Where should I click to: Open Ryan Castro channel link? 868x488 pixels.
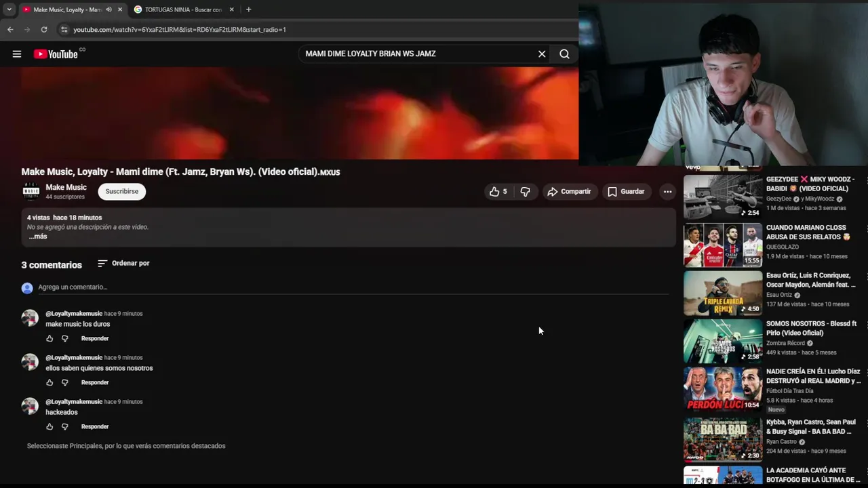781,442
